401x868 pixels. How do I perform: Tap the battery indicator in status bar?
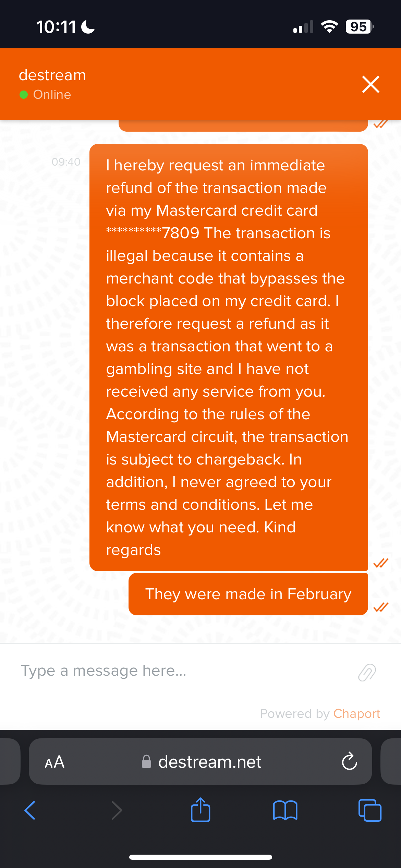tap(359, 27)
